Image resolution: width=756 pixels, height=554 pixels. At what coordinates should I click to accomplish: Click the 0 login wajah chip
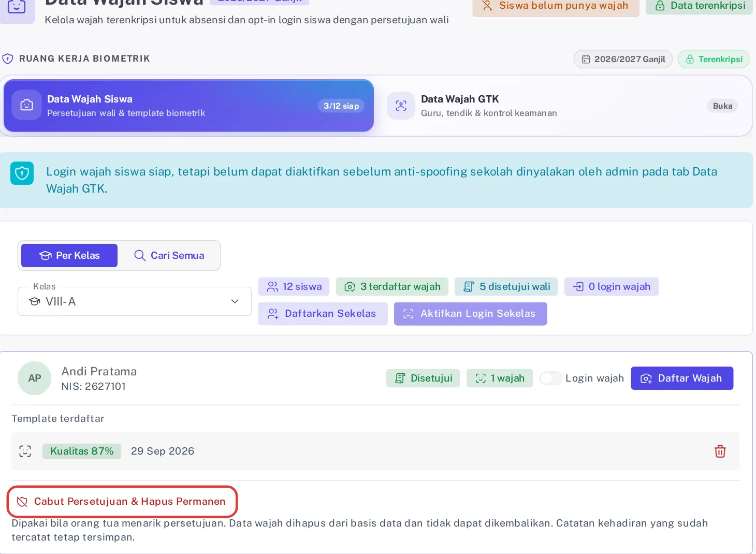click(x=611, y=287)
